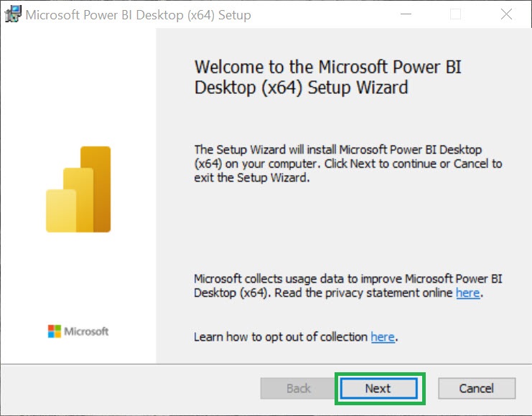Viewport: 532px width, 416px height.
Task: Click the 'The Setup Wizard will install' paragraph
Action: click(x=348, y=164)
